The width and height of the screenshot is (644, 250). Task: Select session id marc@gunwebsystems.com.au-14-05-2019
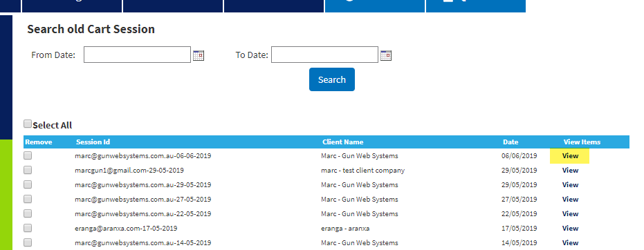point(143,242)
